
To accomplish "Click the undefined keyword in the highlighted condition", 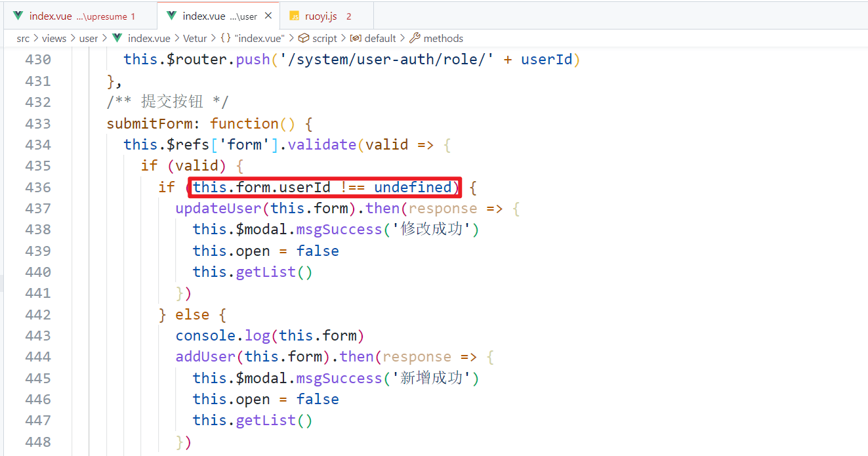I will (413, 187).
